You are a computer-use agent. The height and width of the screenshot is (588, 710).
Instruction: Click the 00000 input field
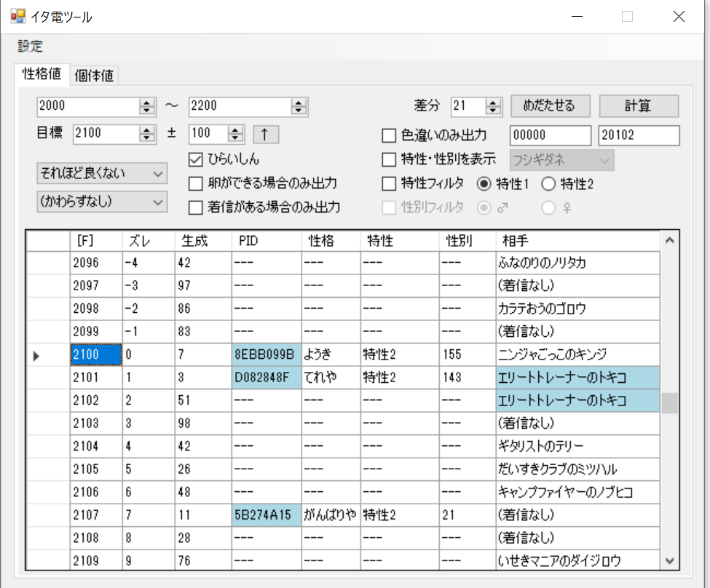click(551, 135)
